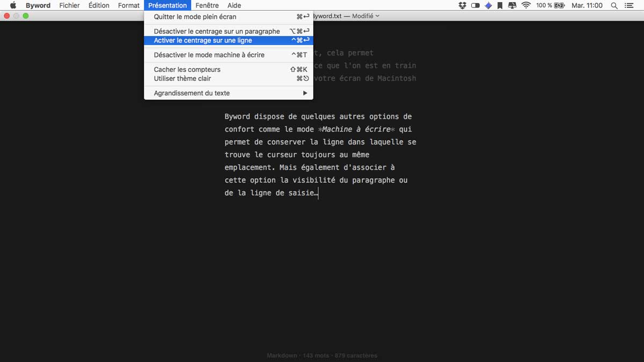The image size is (644, 362).
Task: Select Désactiver le centrage sur un paragraphe
Action: click(229, 31)
